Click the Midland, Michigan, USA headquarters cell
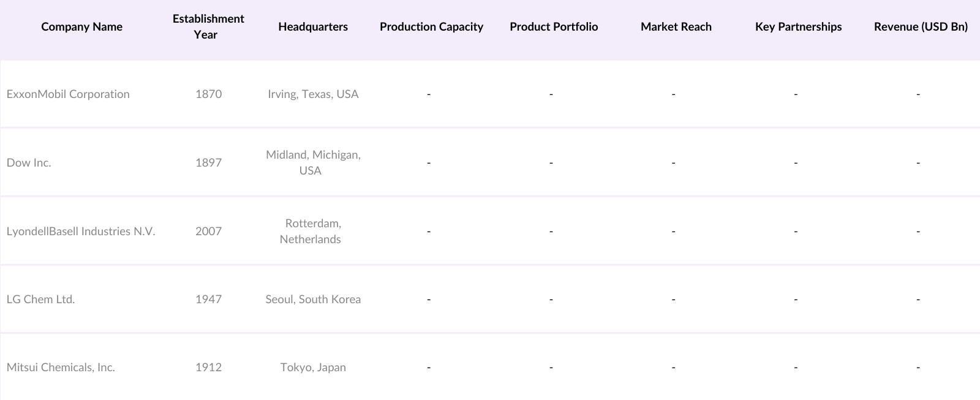 click(x=313, y=163)
